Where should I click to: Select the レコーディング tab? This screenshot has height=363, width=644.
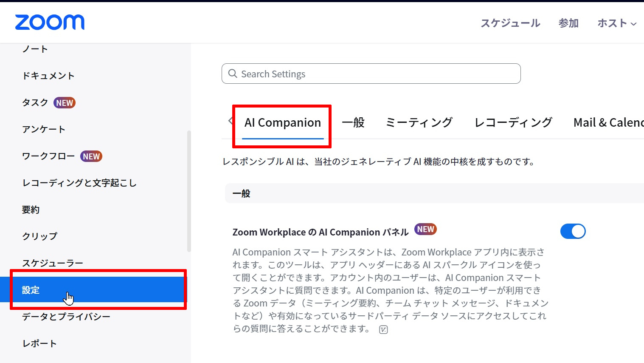[513, 123]
